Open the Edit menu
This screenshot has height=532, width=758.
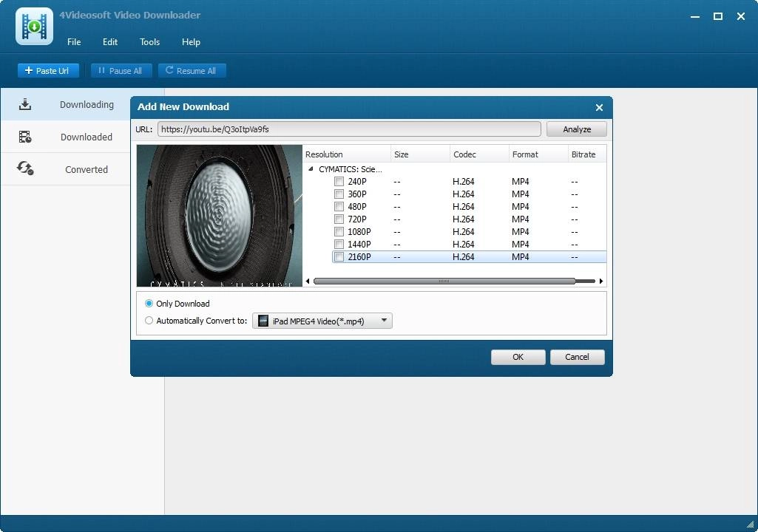click(x=109, y=42)
